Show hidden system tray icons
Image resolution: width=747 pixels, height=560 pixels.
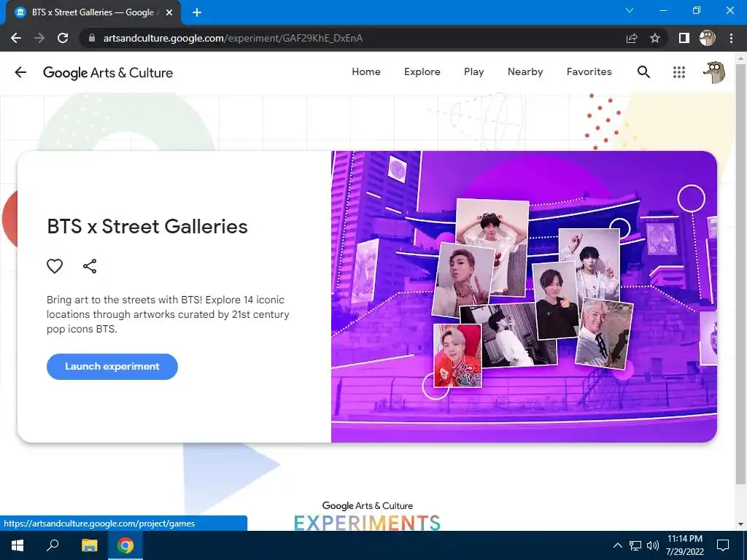[x=617, y=545]
